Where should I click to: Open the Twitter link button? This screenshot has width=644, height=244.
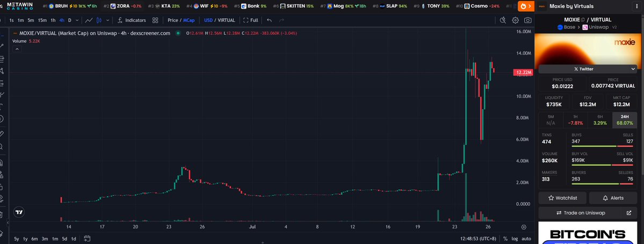[584, 69]
